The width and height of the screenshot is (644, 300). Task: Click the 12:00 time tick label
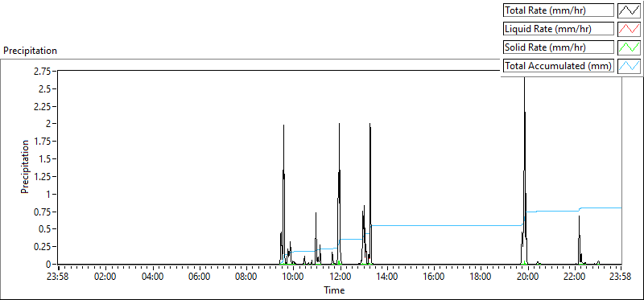coord(340,276)
